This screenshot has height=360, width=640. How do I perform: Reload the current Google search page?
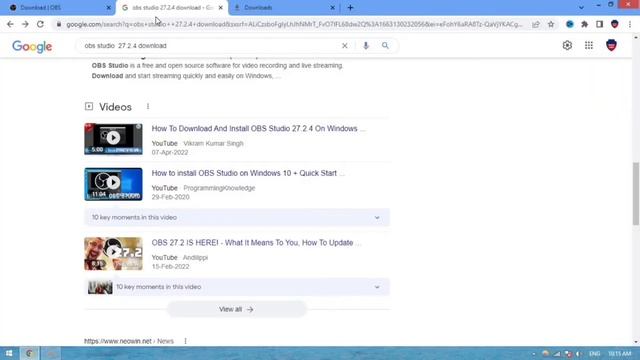40,24
